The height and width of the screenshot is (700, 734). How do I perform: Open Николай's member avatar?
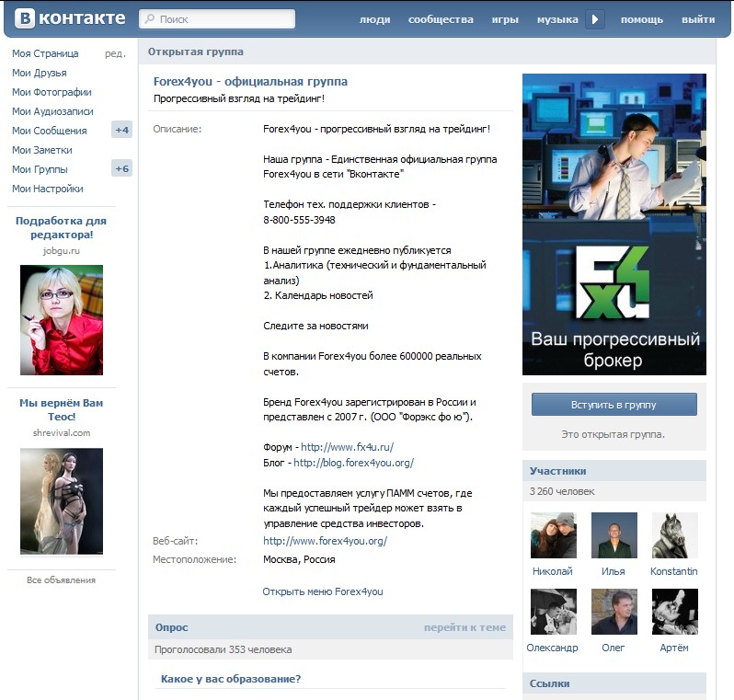553,535
